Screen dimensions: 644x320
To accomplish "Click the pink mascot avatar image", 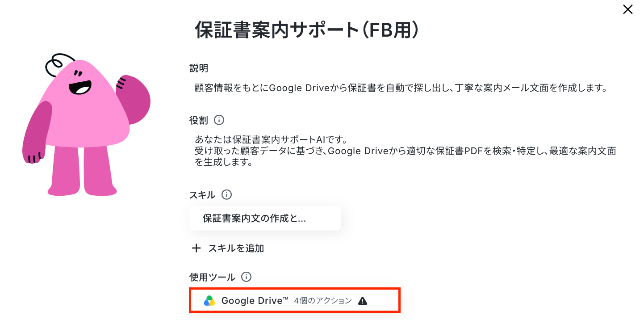I will [x=86, y=126].
